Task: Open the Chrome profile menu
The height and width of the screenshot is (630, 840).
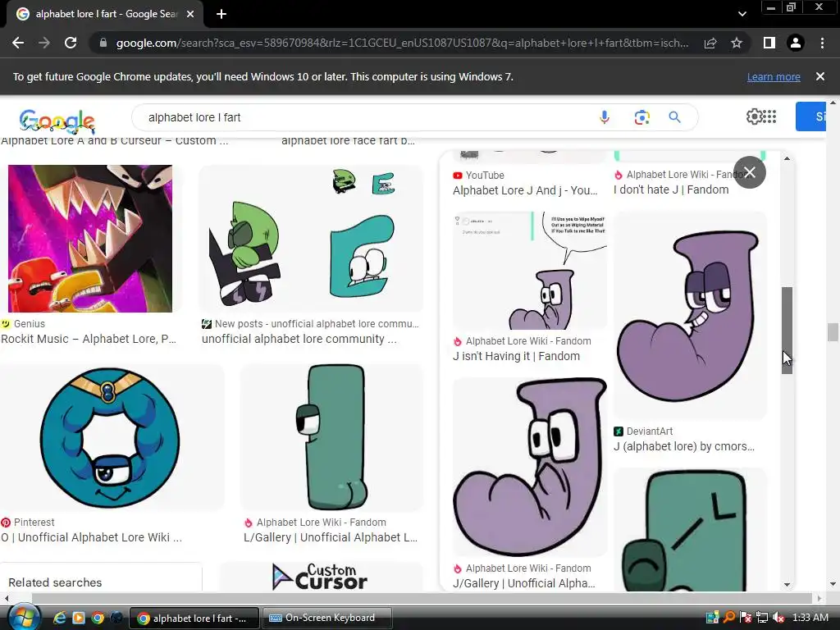Action: (x=796, y=43)
